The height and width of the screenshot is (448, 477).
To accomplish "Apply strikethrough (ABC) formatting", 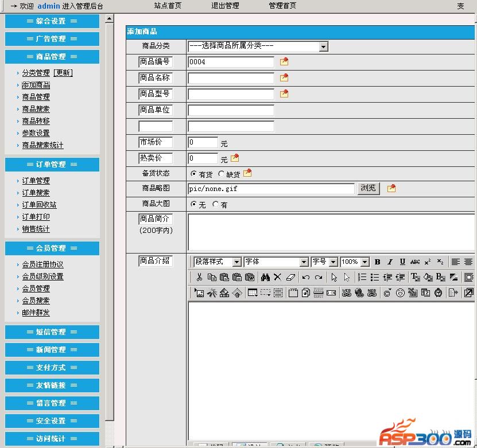I will tap(415, 262).
